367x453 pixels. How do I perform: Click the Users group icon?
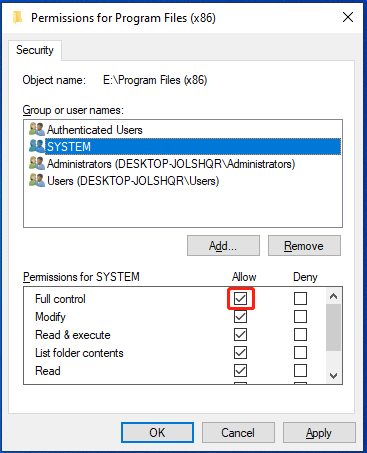coord(37,181)
